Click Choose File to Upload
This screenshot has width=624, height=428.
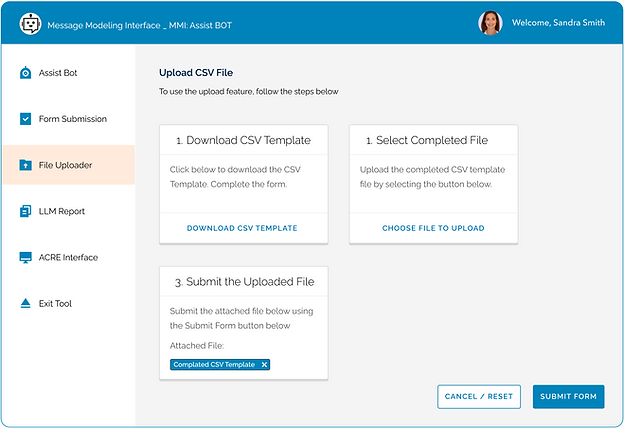[433, 228]
